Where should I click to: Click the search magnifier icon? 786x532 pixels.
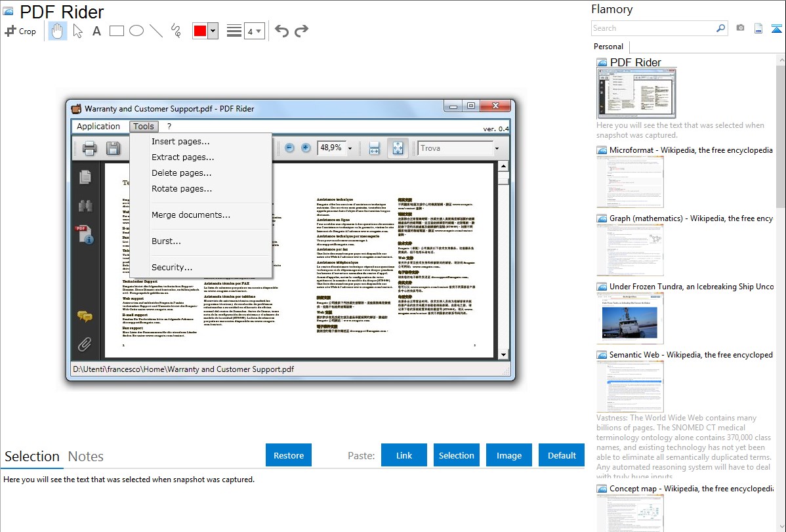click(x=721, y=28)
